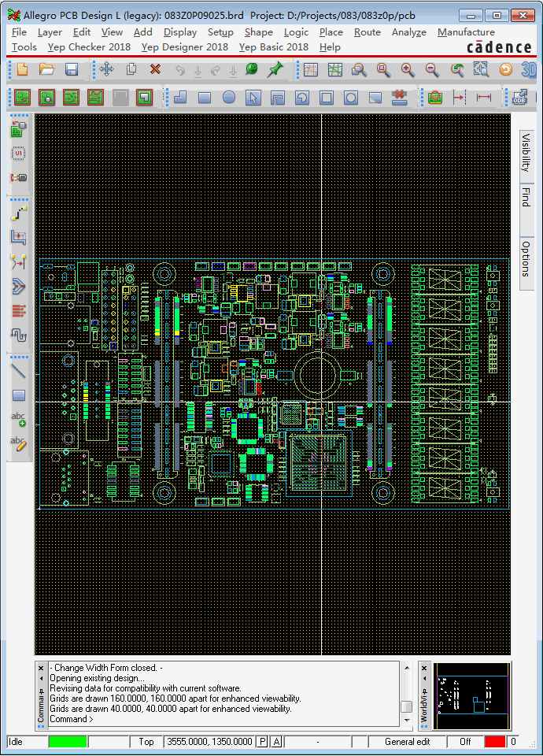Viewport: 543px width, 756px height.
Task: Open the File menu
Action: point(19,32)
